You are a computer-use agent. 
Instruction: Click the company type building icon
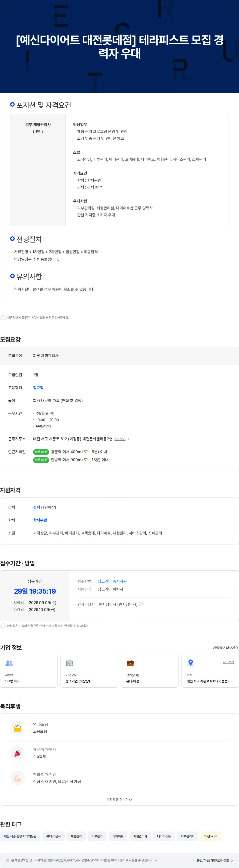coord(69,663)
